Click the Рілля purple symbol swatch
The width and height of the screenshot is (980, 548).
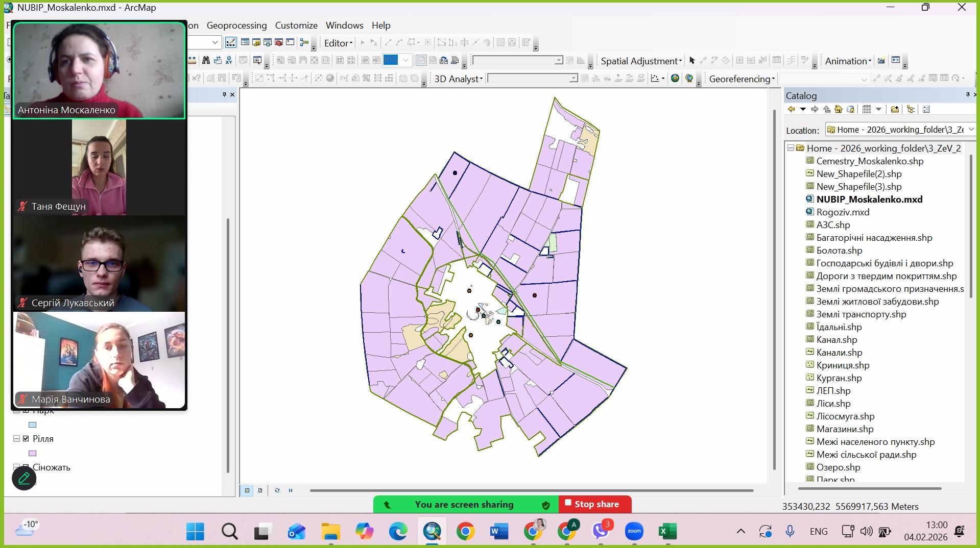33,453
